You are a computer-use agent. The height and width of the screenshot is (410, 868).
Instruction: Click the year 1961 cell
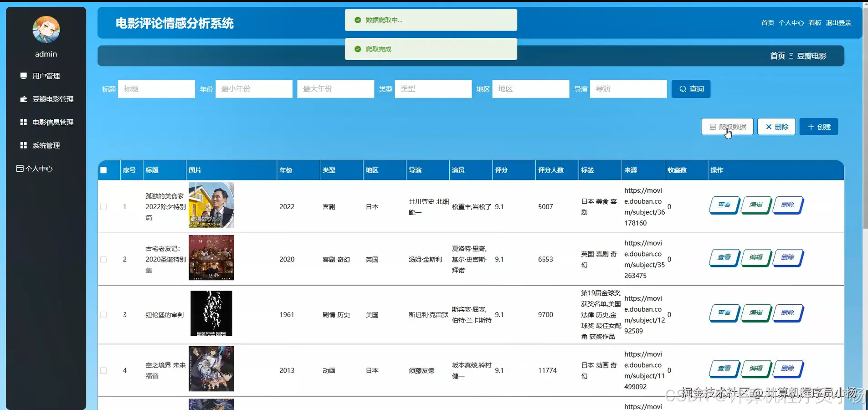pyautogui.click(x=287, y=315)
